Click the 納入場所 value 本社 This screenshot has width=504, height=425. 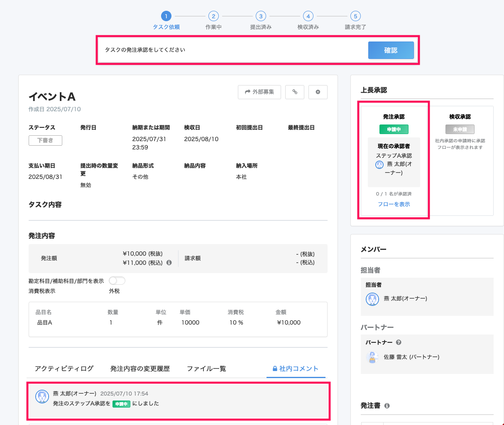point(241,177)
